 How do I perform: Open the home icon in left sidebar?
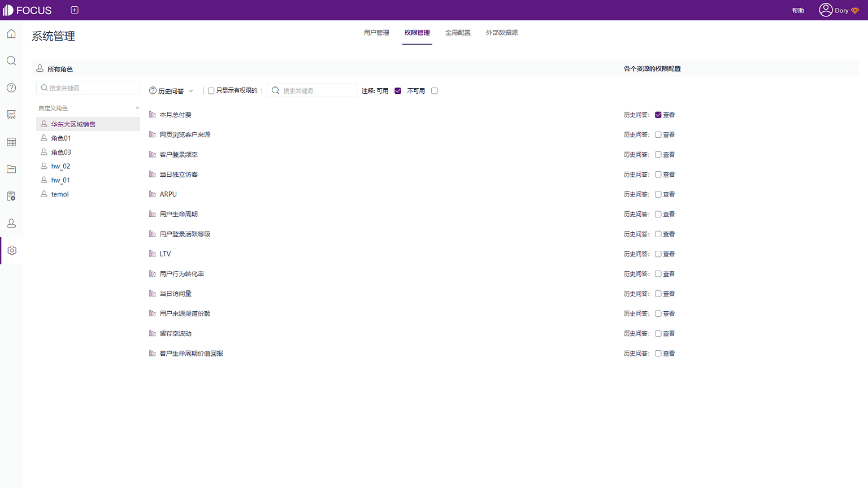(11, 34)
